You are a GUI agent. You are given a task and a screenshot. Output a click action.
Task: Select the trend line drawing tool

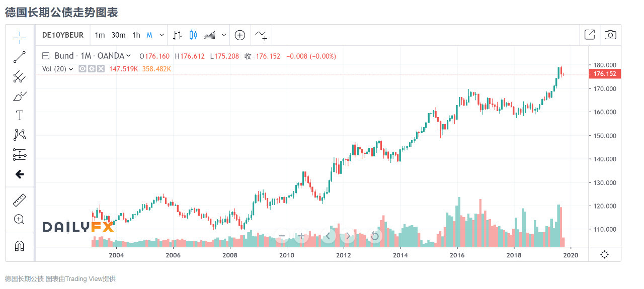(20, 57)
